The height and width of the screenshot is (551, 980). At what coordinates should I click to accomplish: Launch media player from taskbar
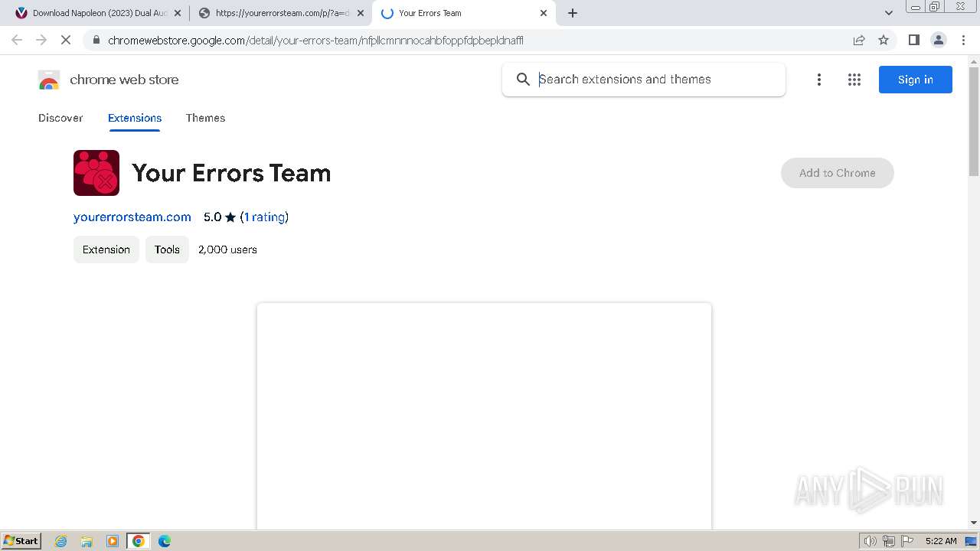click(113, 541)
